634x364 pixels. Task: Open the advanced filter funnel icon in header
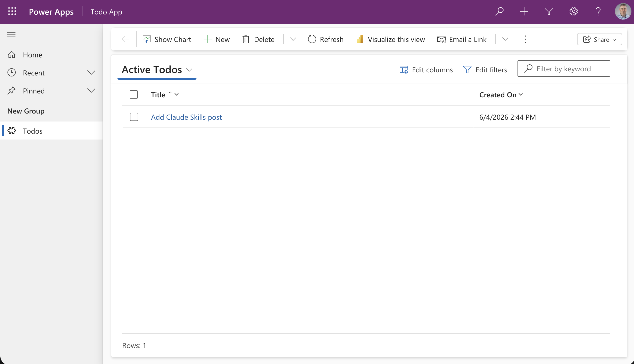tap(549, 12)
